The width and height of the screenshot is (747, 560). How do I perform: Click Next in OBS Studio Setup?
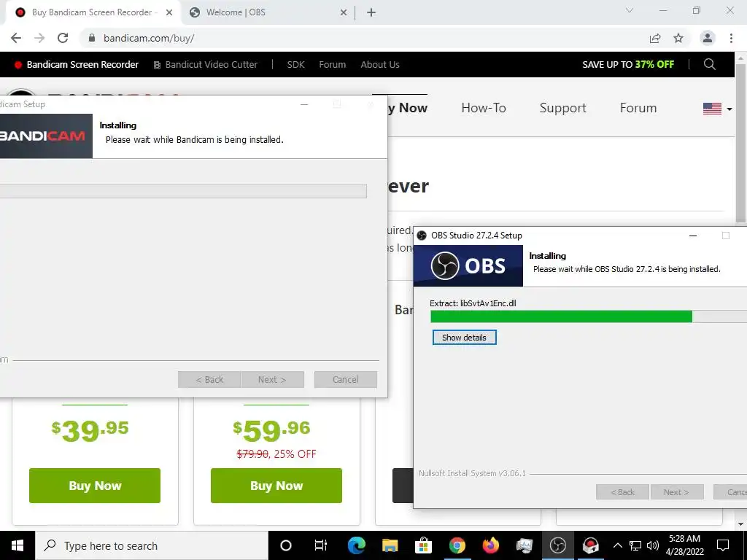coord(676,492)
